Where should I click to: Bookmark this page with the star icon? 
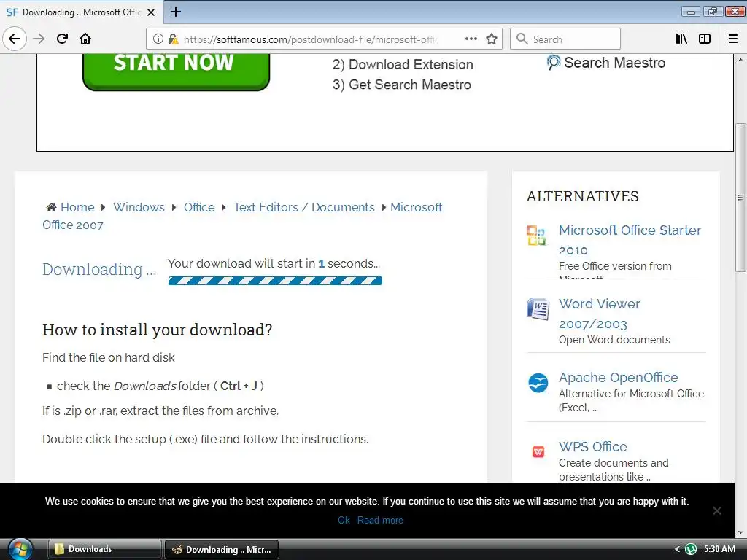tap(492, 39)
